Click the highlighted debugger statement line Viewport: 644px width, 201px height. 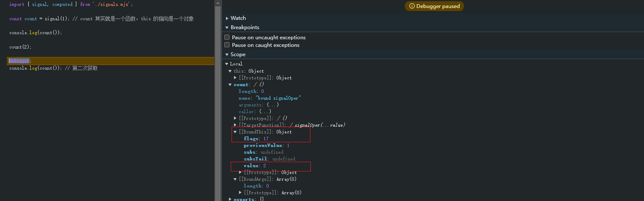pos(110,61)
